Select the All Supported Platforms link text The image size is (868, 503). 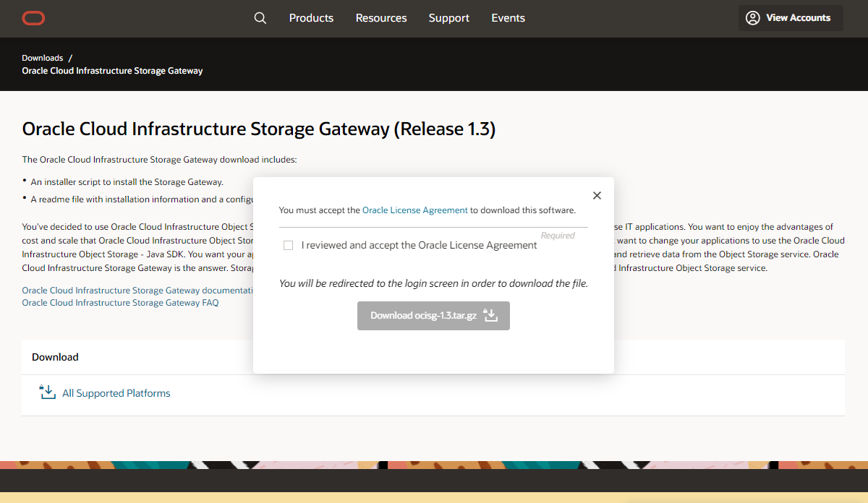click(x=116, y=394)
